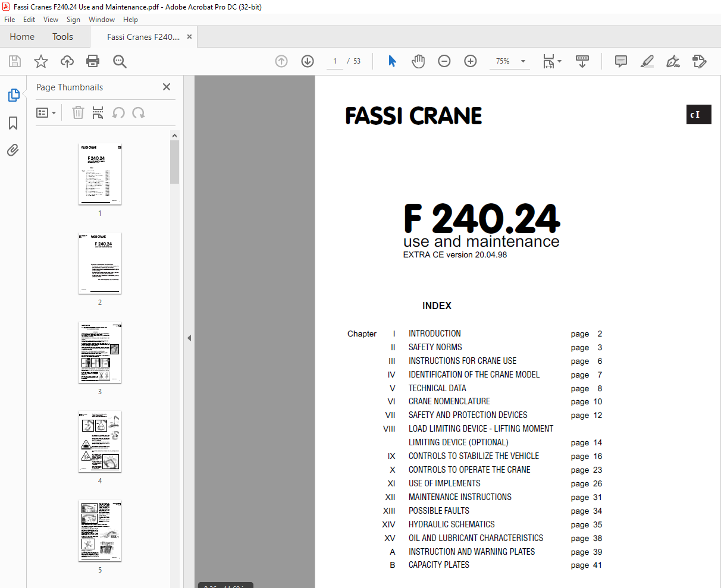721x588 pixels.
Task: Click the scrolling mode keyboard icon
Action: (582, 61)
